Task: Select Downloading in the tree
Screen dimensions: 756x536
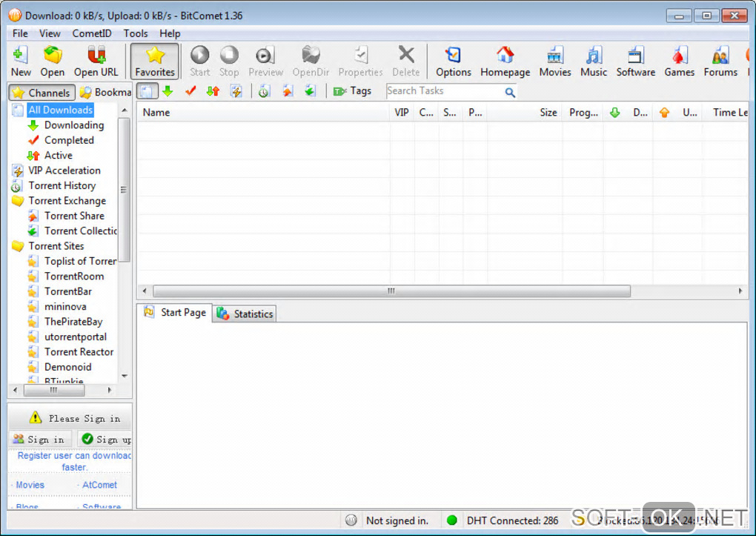Action: click(74, 125)
